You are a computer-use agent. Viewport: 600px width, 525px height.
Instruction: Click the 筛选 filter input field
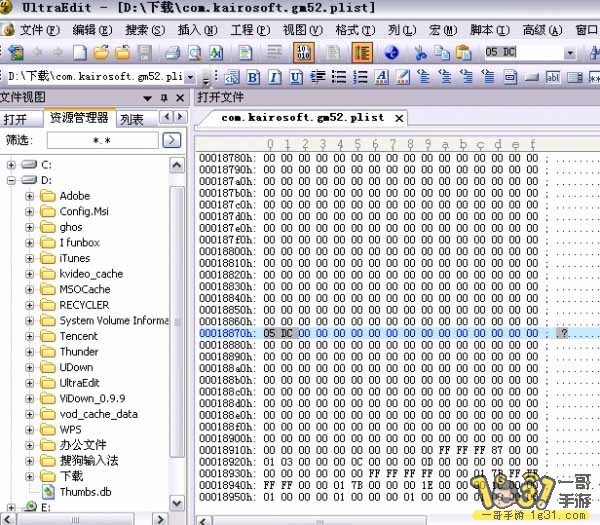103,140
